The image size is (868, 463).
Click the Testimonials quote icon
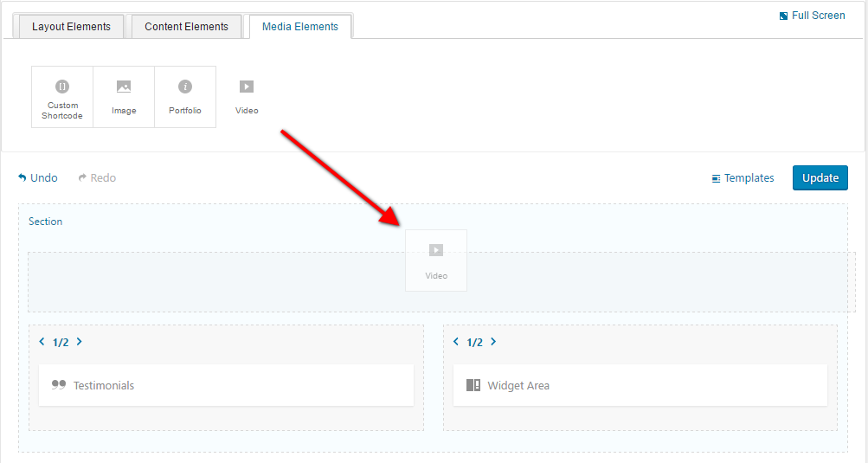click(59, 385)
